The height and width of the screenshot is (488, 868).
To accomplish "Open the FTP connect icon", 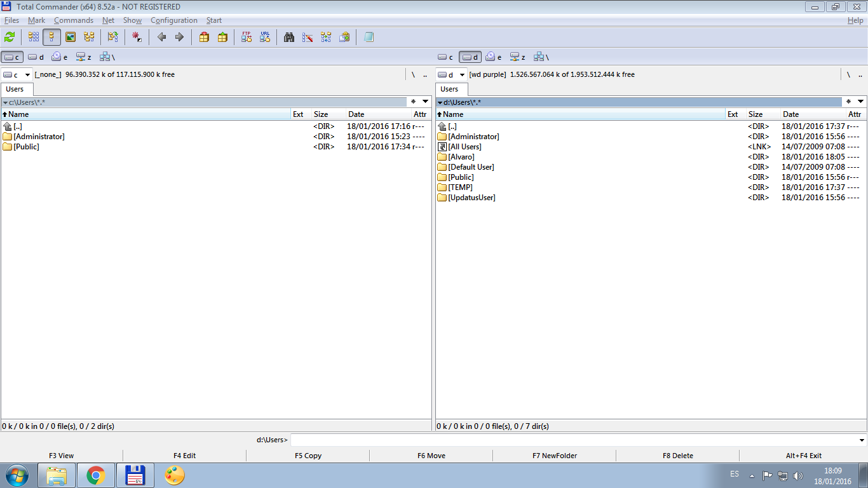I will click(x=247, y=37).
